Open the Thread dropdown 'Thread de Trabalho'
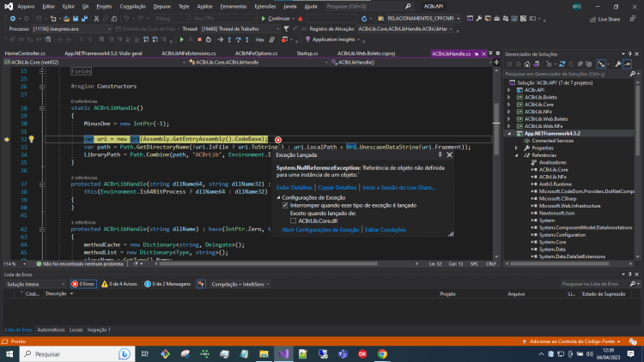The image size is (644, 362). coord(240,29)
